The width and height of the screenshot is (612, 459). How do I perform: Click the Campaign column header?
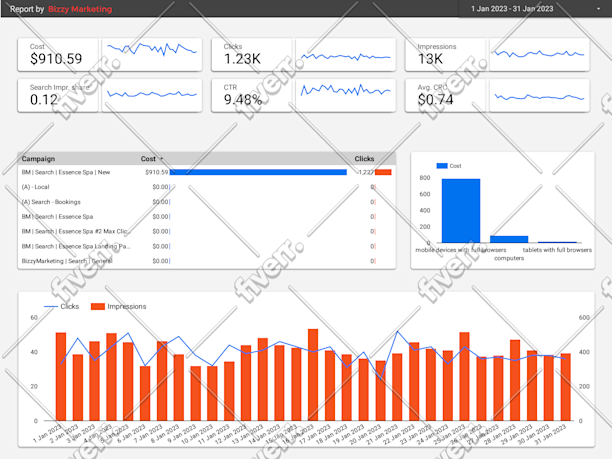38,159
